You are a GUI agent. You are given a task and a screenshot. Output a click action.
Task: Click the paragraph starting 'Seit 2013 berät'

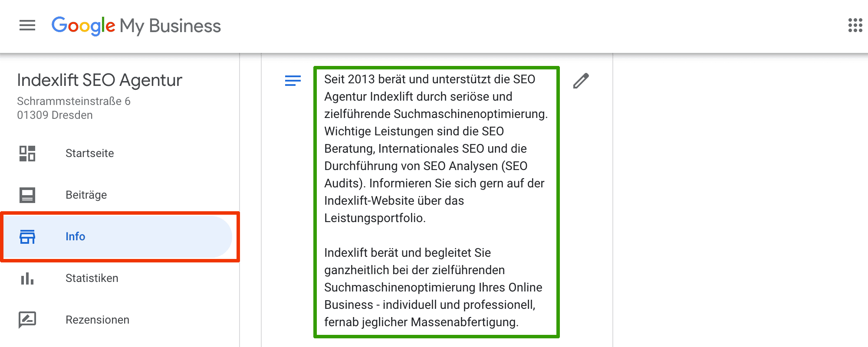pos(436,148)
